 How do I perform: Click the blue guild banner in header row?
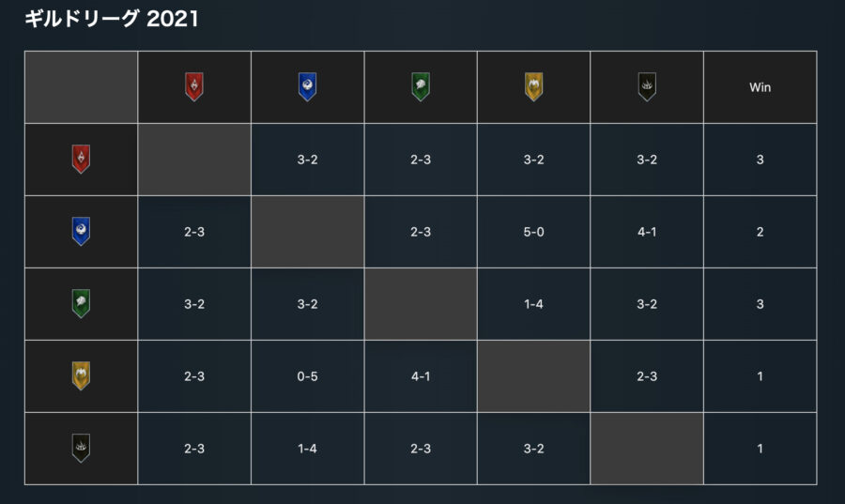(307, 86)
